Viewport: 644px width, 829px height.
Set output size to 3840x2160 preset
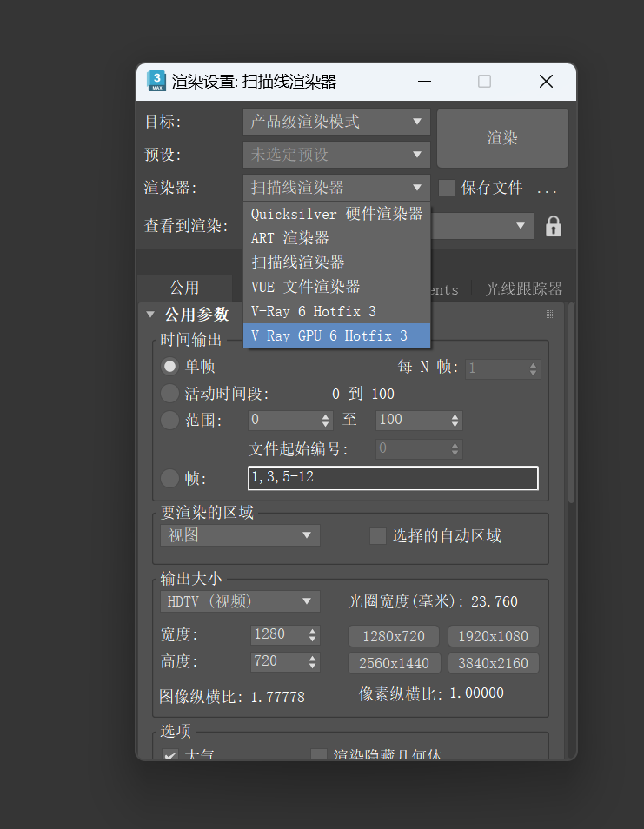pyautogui.click(x=494, y=663)
